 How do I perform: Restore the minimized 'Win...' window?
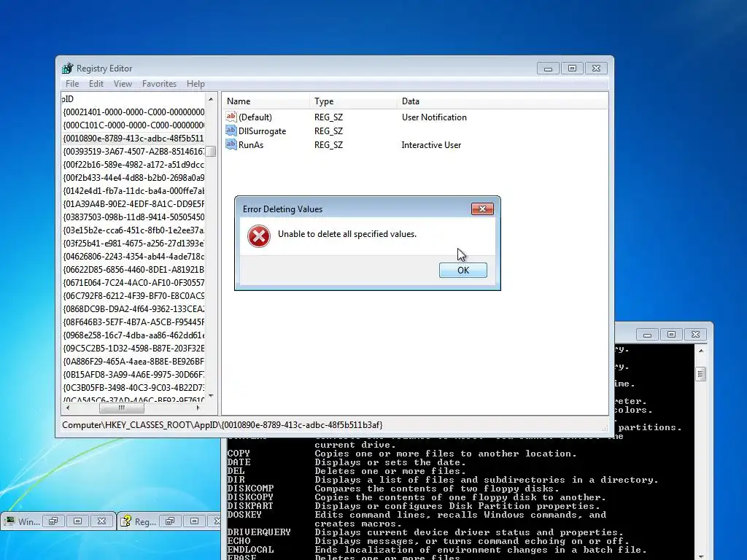click(x=53, y=521)
